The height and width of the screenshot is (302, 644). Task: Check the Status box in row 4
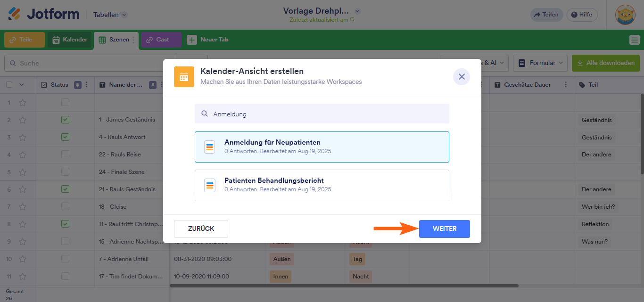[65, 155]
